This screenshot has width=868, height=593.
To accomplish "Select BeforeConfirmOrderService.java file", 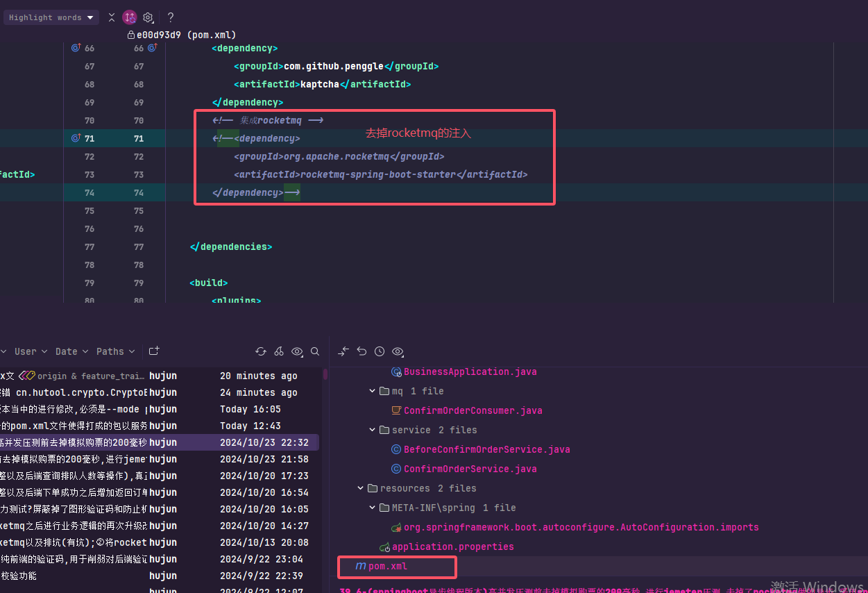I will [487, 449].
